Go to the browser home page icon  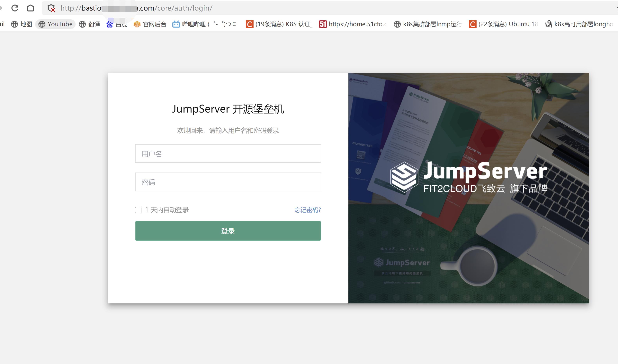(31, 8)
